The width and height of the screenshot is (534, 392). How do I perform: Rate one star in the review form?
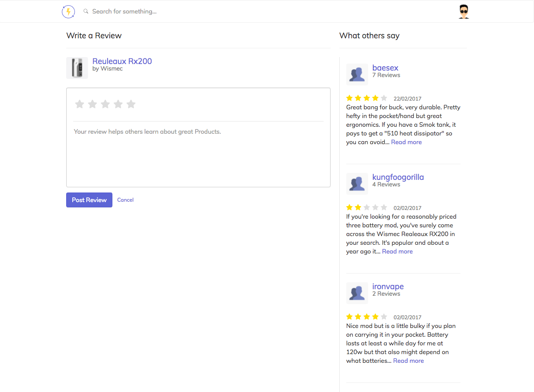(79, 104)
